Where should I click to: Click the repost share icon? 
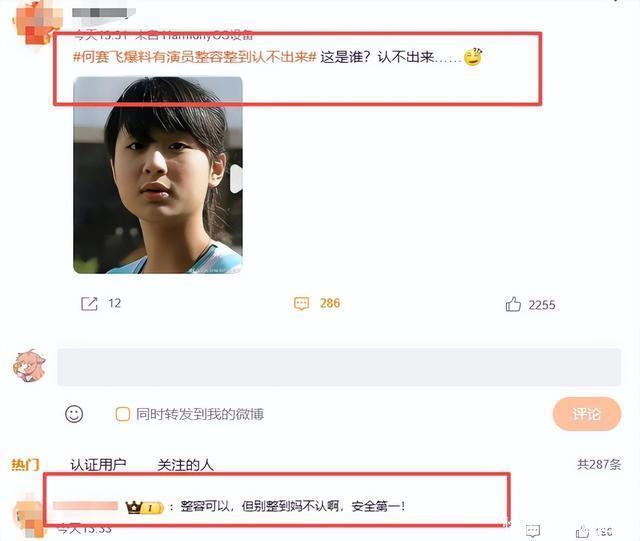(x=89, y=304)
